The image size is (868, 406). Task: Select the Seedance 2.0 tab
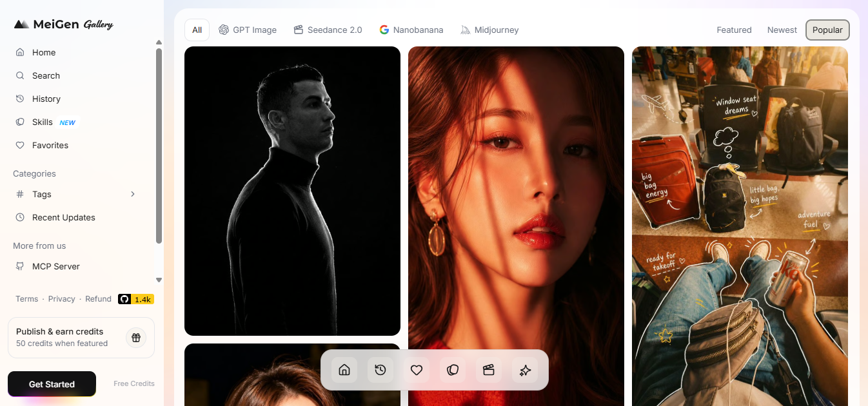(x=328, y=30)
